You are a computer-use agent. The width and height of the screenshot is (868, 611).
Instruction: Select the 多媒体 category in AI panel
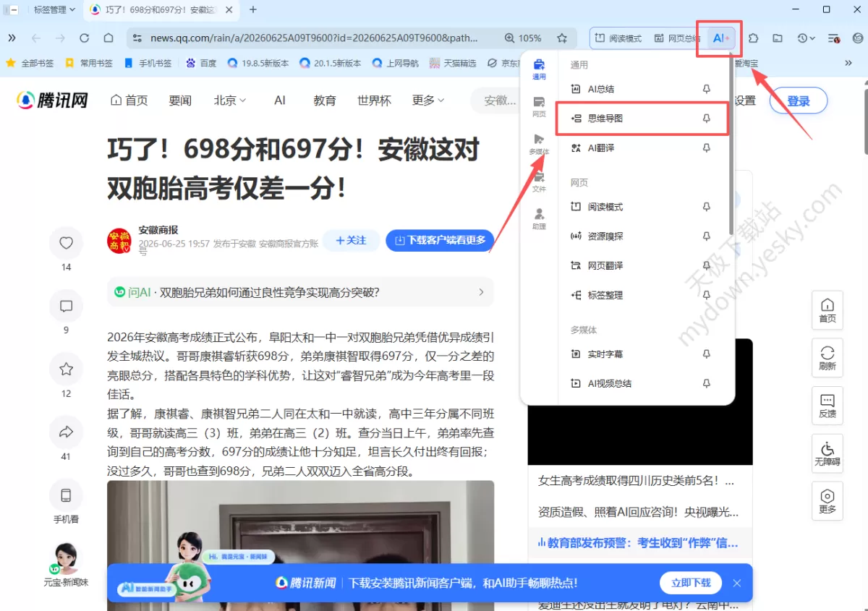pos(539,145)
